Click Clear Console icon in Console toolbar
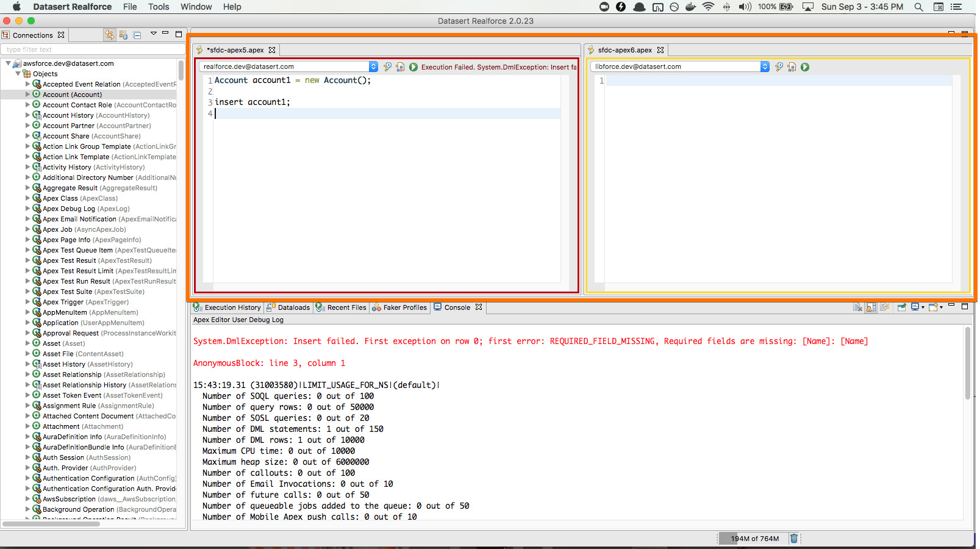The height and width of the screenshot is (549, 980). click(857, 307)
